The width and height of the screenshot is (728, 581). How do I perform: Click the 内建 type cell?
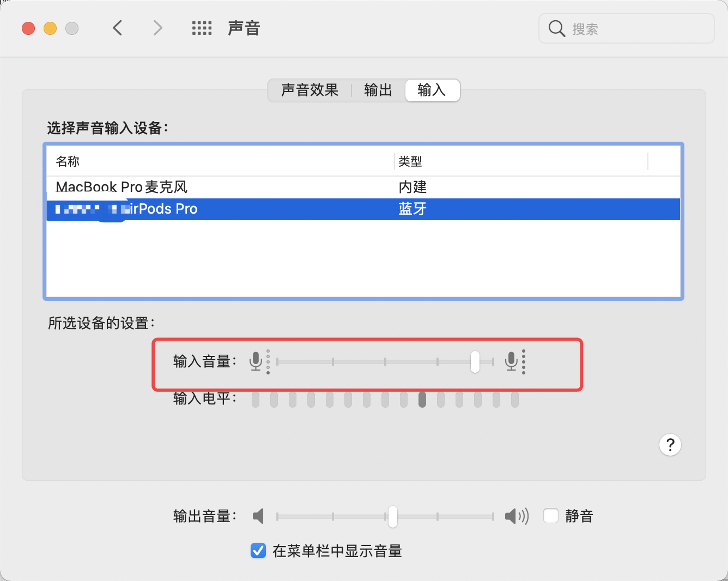pos(412,187)
